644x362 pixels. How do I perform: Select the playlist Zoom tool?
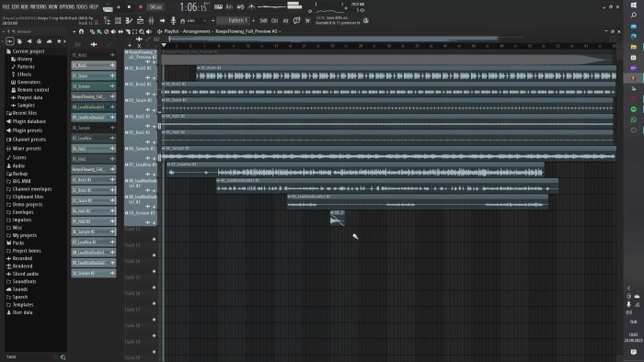(x=142, y=31)
